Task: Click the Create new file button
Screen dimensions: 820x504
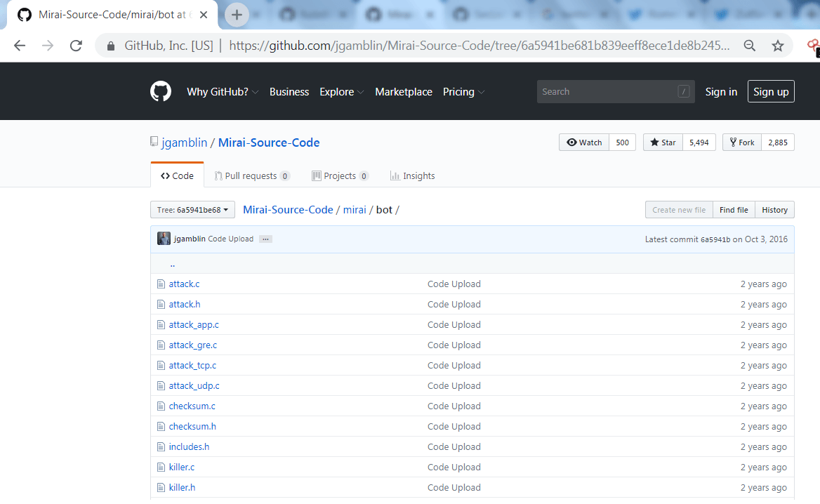Action: 679,210
